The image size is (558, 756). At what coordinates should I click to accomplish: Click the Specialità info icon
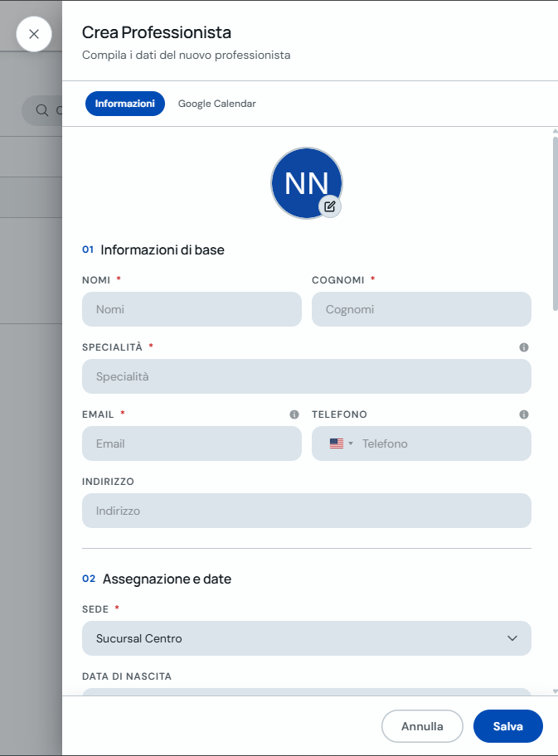pos(524,347)
